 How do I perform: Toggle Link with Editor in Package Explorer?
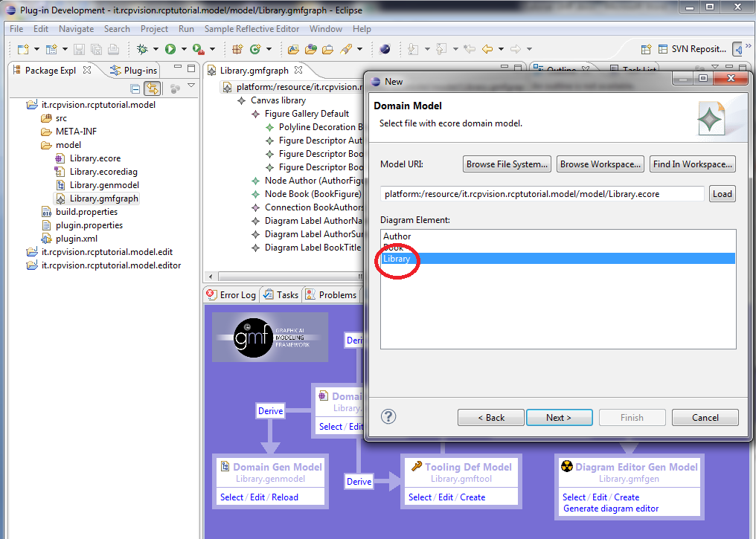[152, 88]
